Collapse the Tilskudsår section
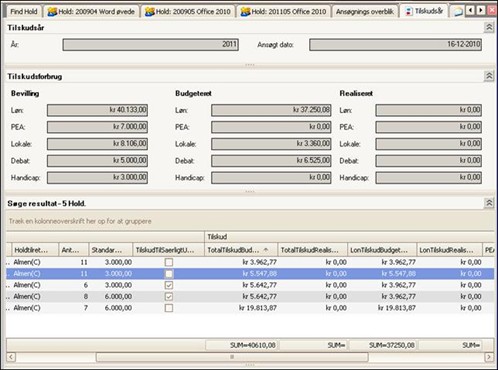The width and height of the screenshot is (498, 370). [489, 27]
